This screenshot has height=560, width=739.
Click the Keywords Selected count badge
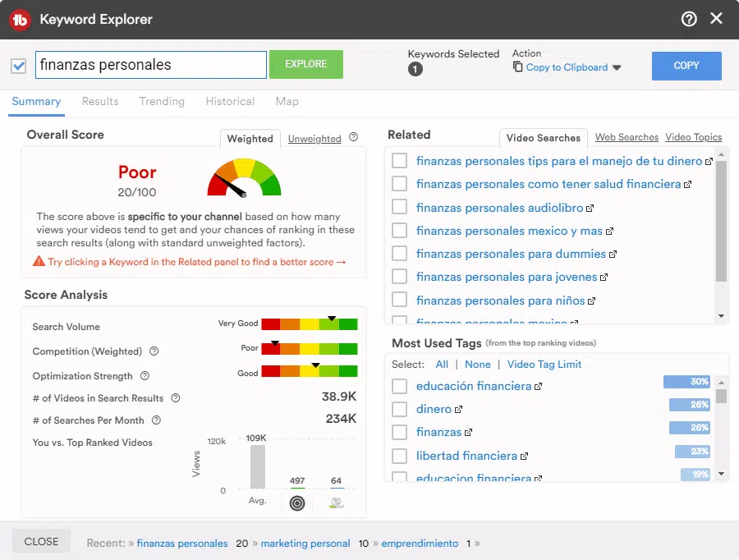click(415, 69)
